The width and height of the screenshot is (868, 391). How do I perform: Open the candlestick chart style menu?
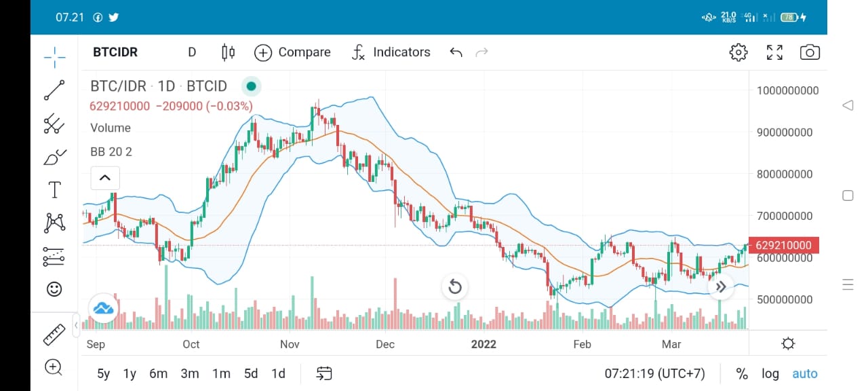(228, 52)
